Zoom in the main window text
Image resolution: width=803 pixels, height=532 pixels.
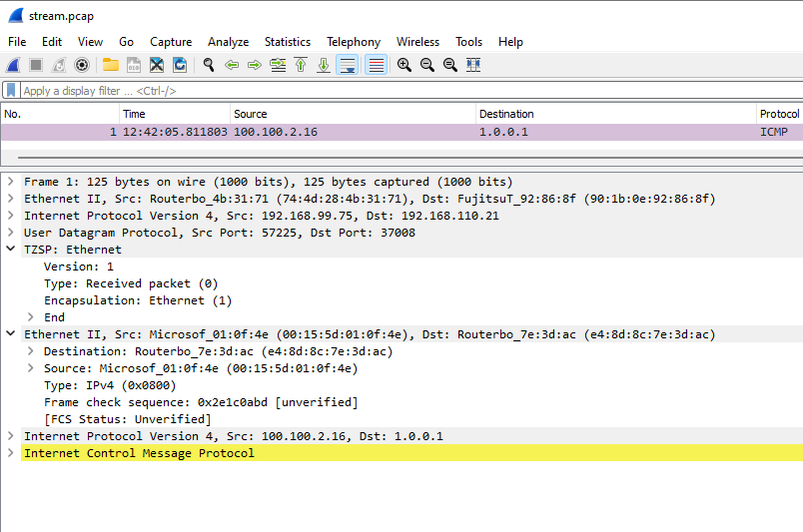[x=404, y=65]
